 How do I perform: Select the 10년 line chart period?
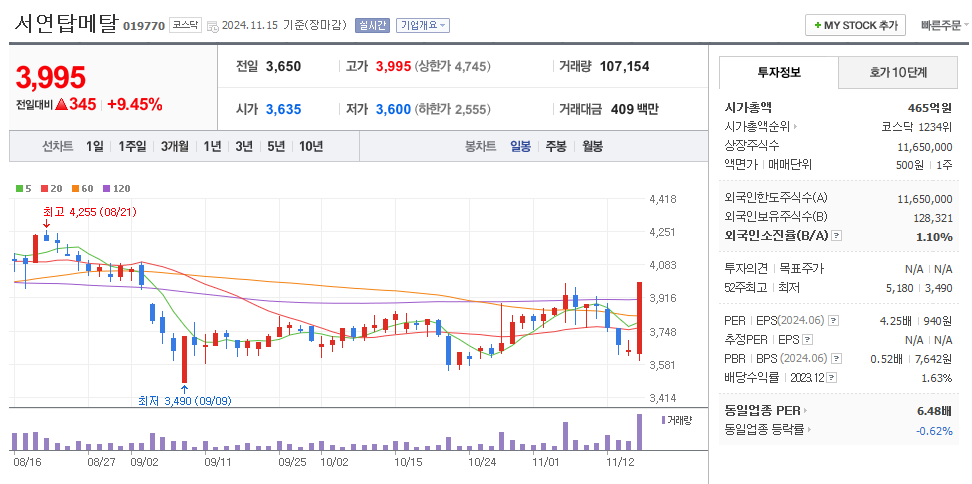click(311, 147)
